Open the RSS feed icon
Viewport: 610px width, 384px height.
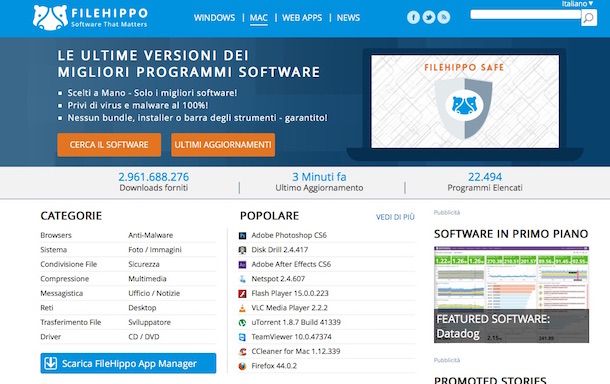click(443, 17)
